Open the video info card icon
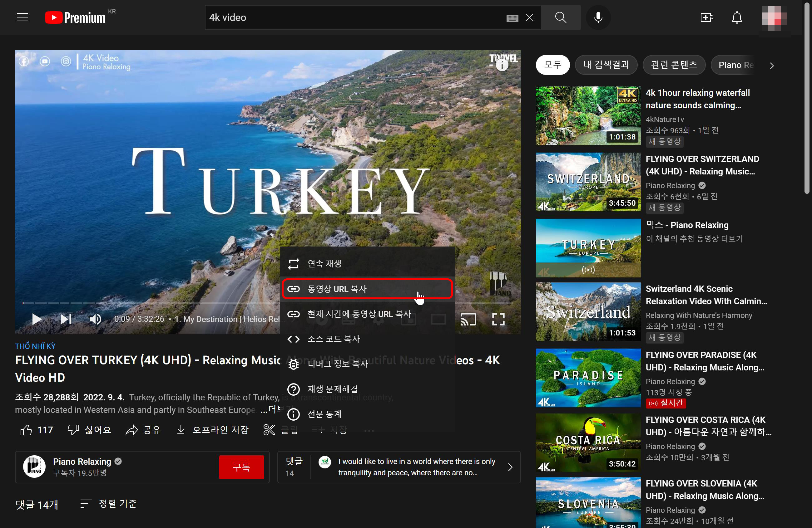 click(x=502, y=64)
